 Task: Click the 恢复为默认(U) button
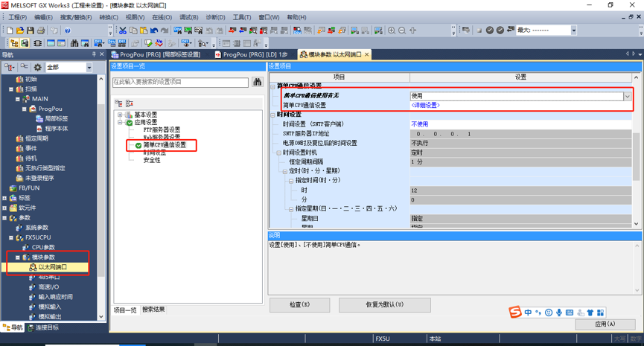coord(384,305)
